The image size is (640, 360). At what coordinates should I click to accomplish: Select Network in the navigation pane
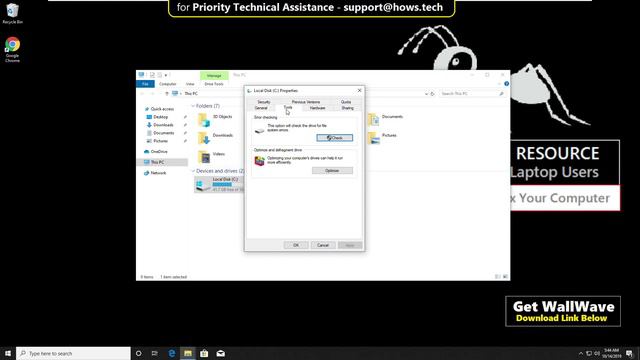click(158, 173)
